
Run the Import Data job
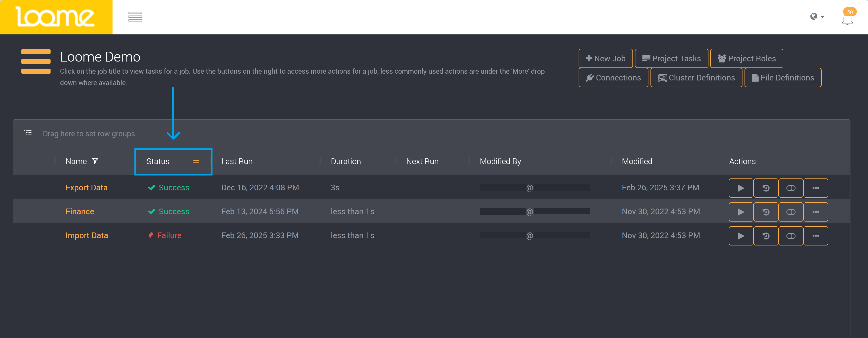click(741, 236)
